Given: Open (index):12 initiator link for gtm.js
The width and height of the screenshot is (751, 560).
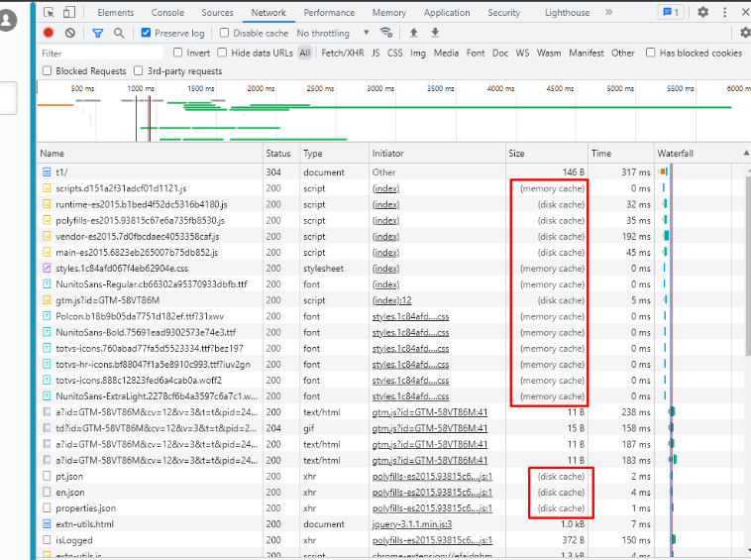Looking at the screenshot, I should (x=391, y=300).
